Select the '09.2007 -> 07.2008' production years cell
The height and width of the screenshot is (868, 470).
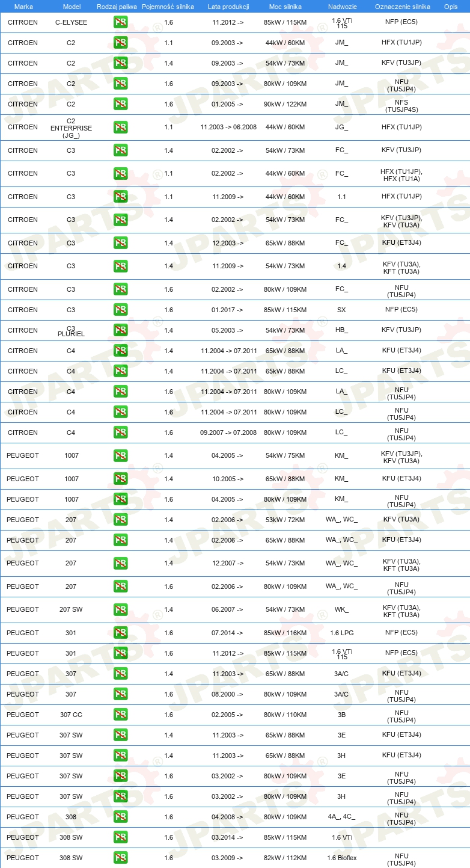click(228, 432)
